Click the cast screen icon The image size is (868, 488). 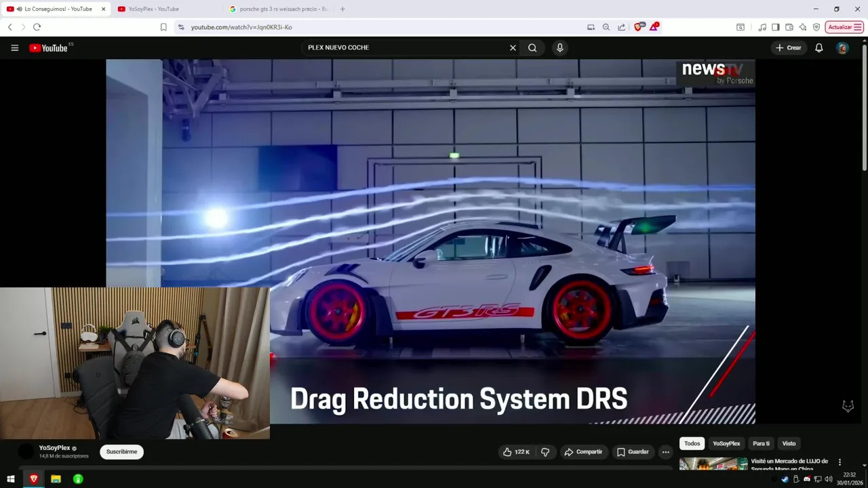click(x=591, y=27)
